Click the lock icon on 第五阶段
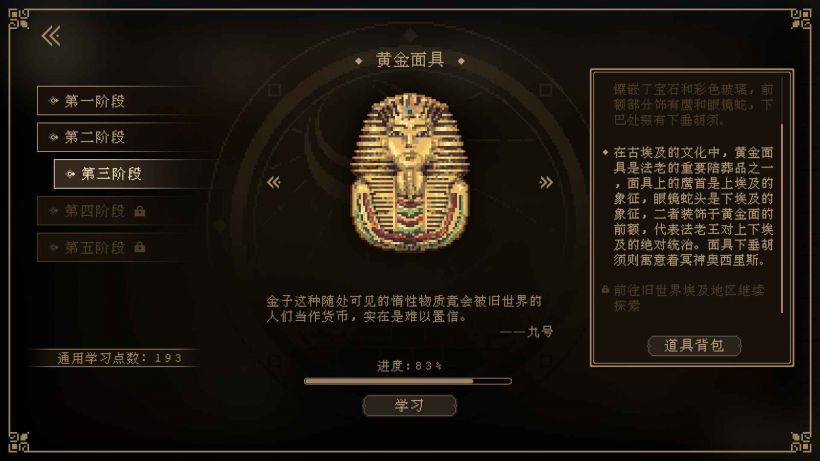 (140, 247)
